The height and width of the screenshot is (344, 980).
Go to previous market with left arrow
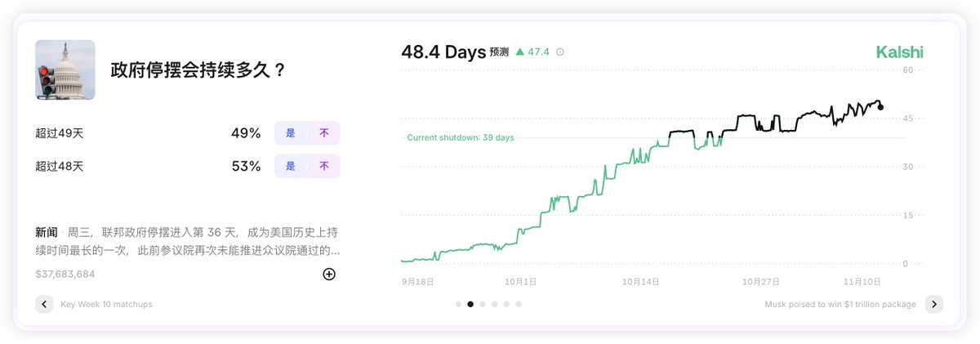coord(44,304)
